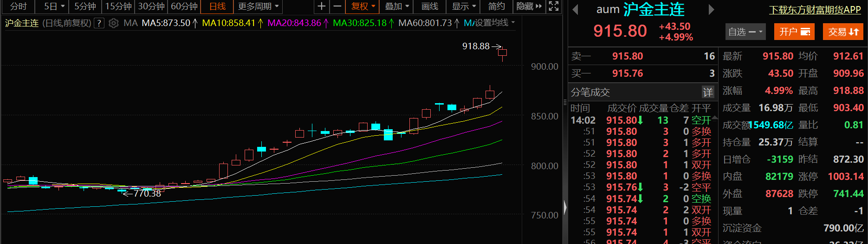Click the 交易 trade button
868x244 pixels.
[x=843, y=32]
